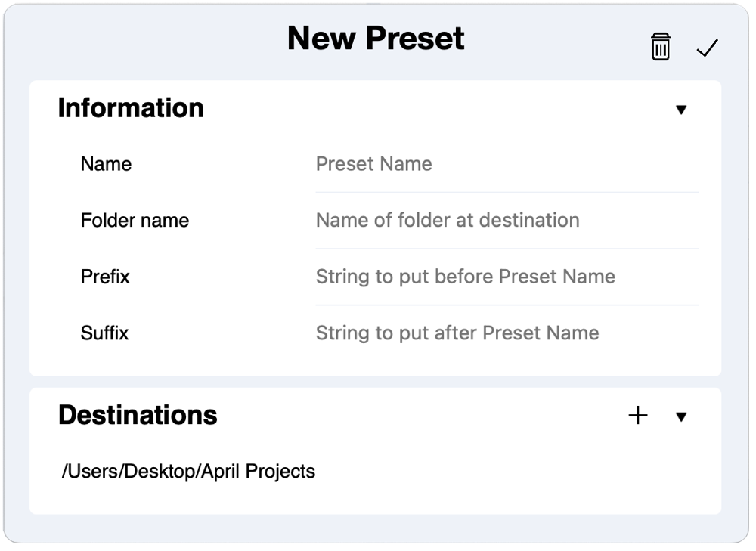Collapse the Destinations section
756x551 pixels.
[x=681, y=416]
